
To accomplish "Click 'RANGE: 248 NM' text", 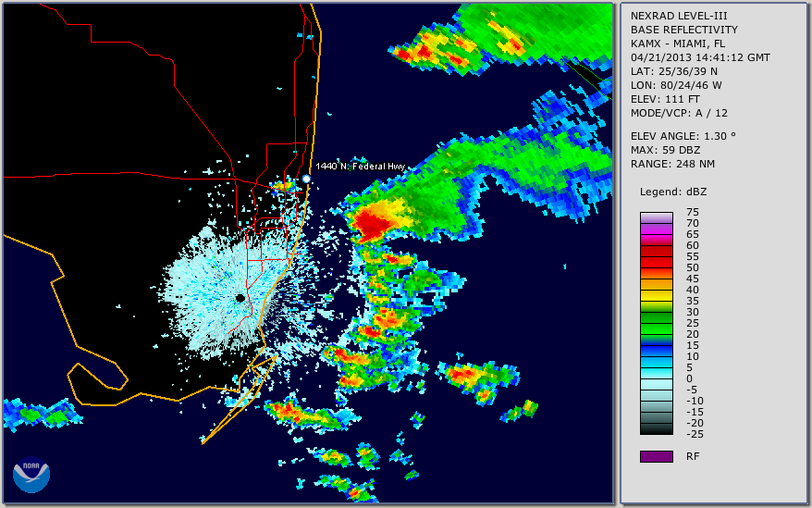I will tap(672, 165).
